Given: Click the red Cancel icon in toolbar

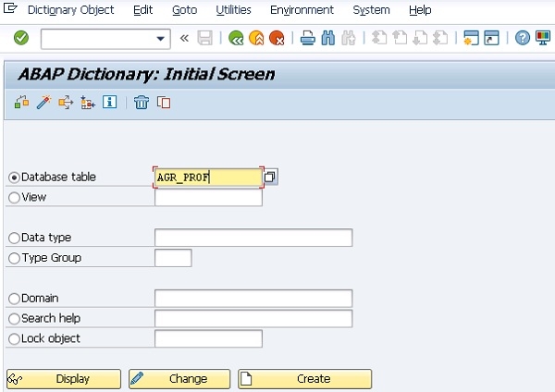Looking at the screenshot, I should [277, 38].
